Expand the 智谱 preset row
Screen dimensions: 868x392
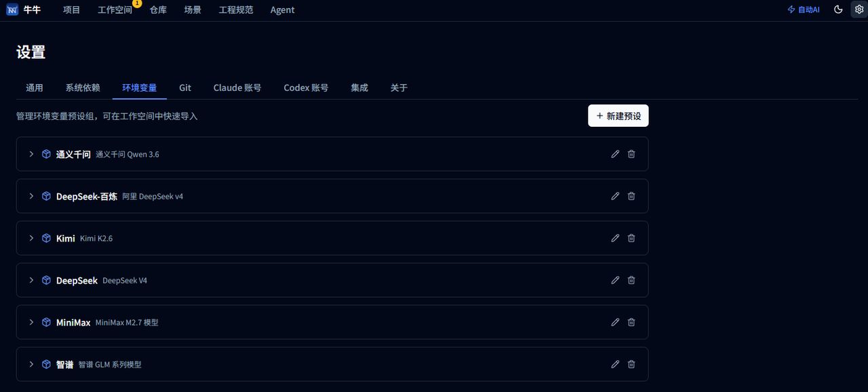(31, 364)
